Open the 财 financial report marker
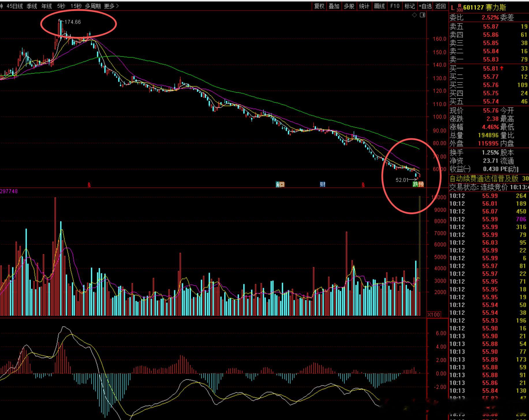The width and height of the screenshot is (529, 420). (x=323, y=184)
